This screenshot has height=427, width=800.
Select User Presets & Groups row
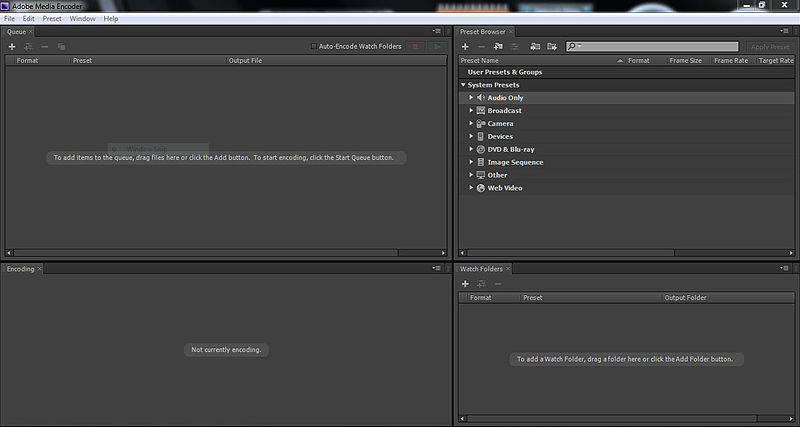[627, 72]
